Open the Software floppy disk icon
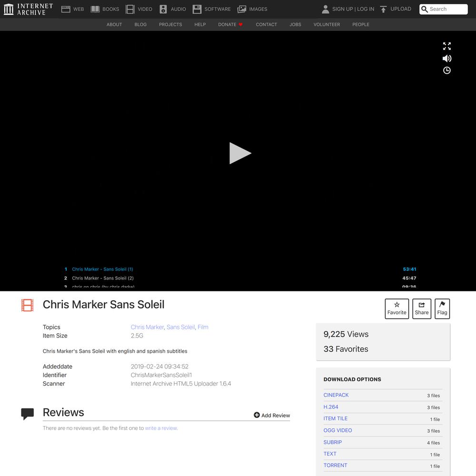The width and height of the screenshot is (476, 476). pyautogui.click(x=197, y=9)
